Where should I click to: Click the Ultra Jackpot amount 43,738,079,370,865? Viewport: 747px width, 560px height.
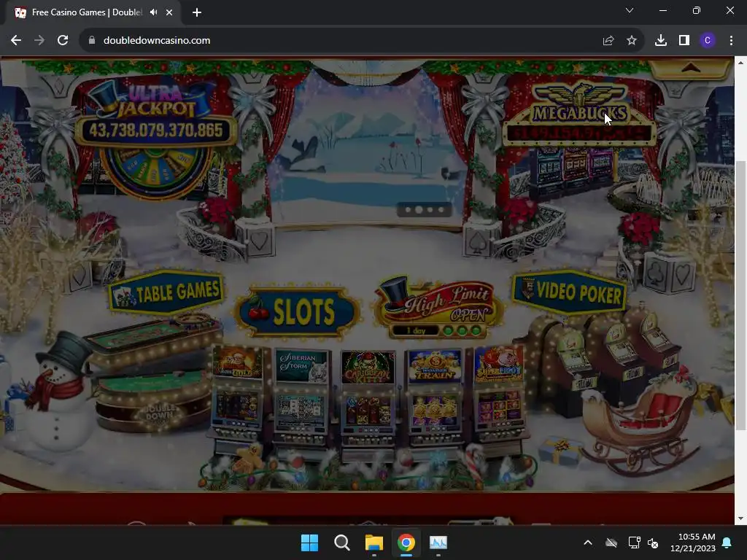tap(156, 130)
